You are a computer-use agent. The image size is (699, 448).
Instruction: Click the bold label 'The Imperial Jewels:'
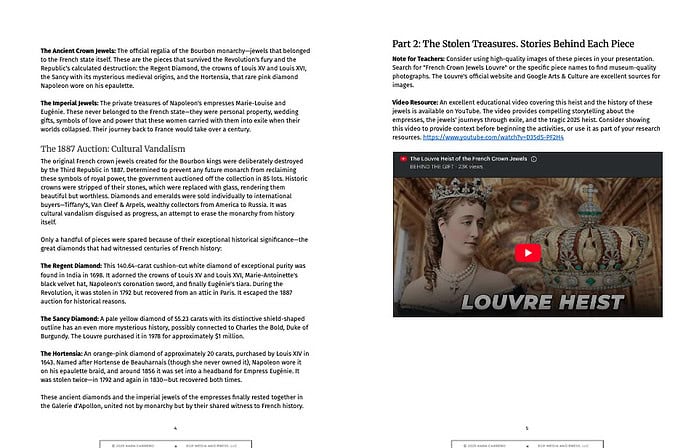[70, 103]
